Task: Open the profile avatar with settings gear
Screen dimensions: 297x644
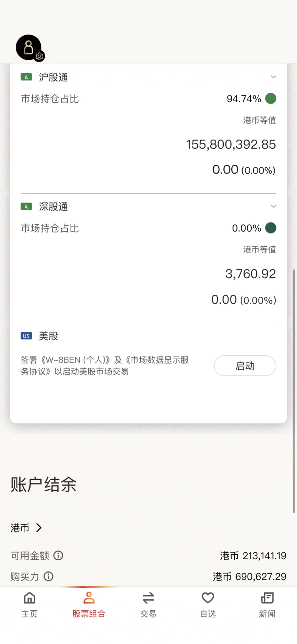Action: (30, 48)
